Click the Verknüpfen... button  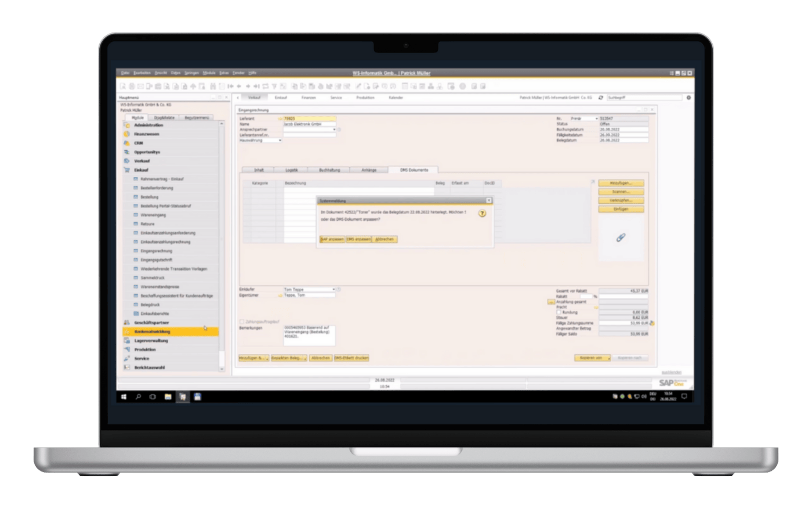pyautogui.click(x=621, y=200)
